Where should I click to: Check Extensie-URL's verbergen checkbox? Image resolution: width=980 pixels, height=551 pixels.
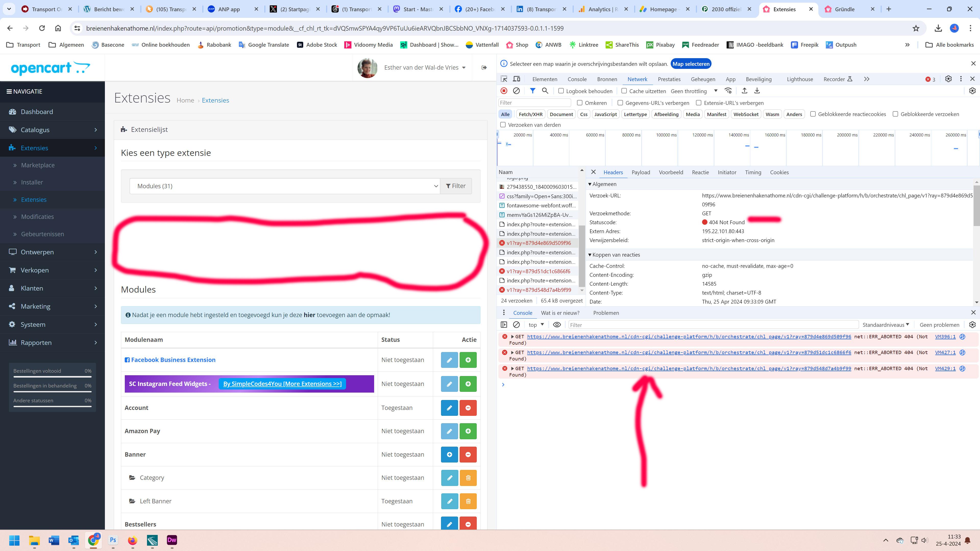(699, 103)
